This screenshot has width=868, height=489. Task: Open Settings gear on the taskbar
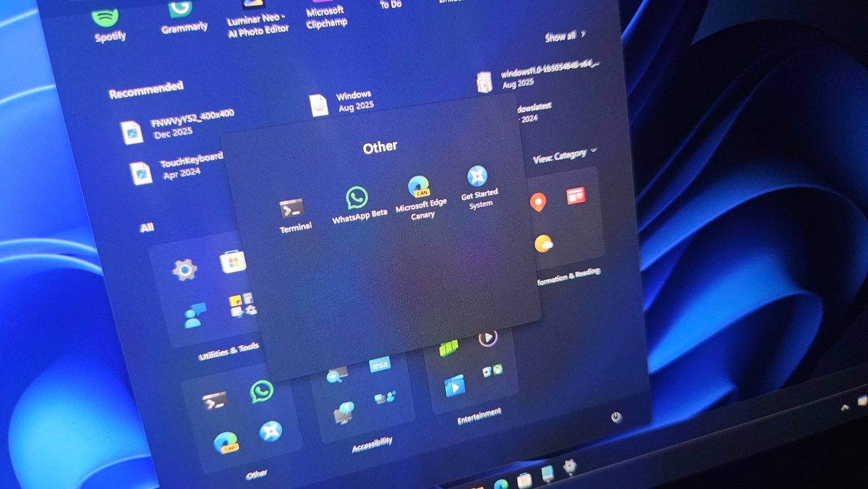coord(569,467)
